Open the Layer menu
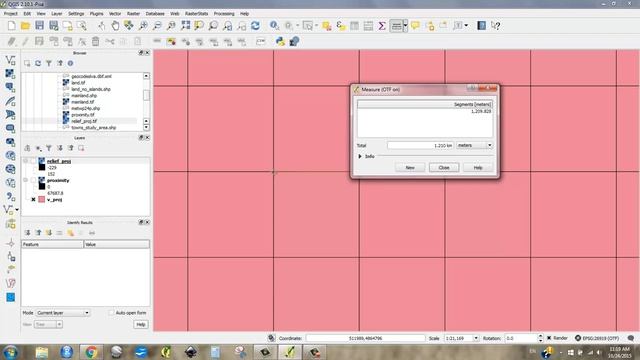The width and height of the screenshot is (640, 360). click(x=57, y=13)
